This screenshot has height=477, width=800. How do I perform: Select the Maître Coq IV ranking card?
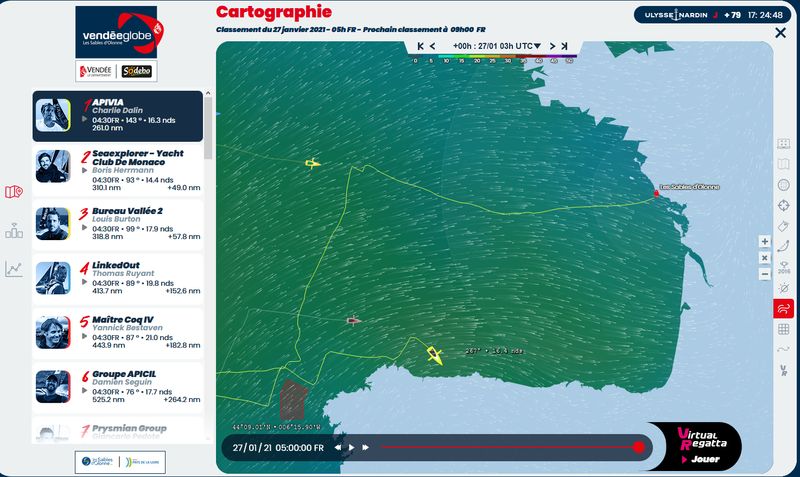118,334
